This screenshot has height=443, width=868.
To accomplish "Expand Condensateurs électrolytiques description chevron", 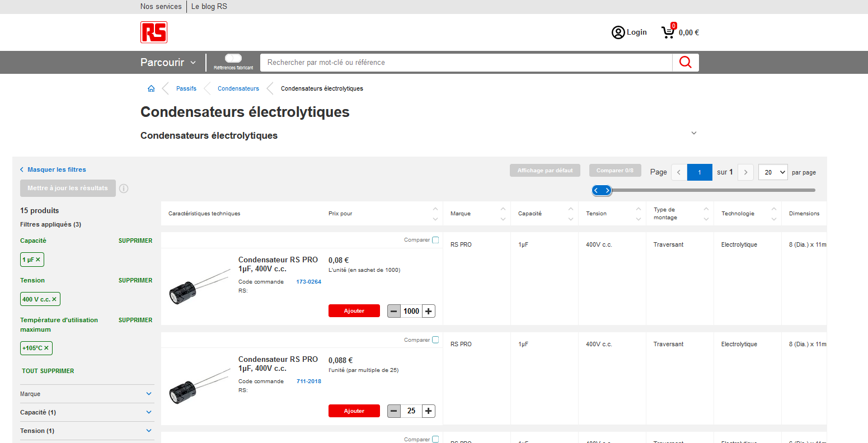I will tap(694, 133).
